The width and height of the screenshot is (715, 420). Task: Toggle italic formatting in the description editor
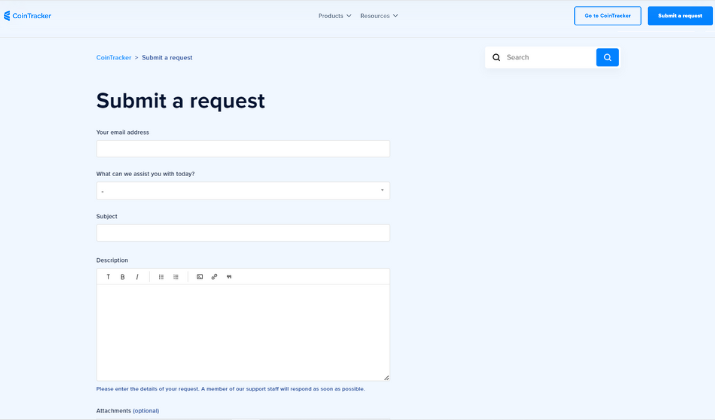(x=137, y=277)
